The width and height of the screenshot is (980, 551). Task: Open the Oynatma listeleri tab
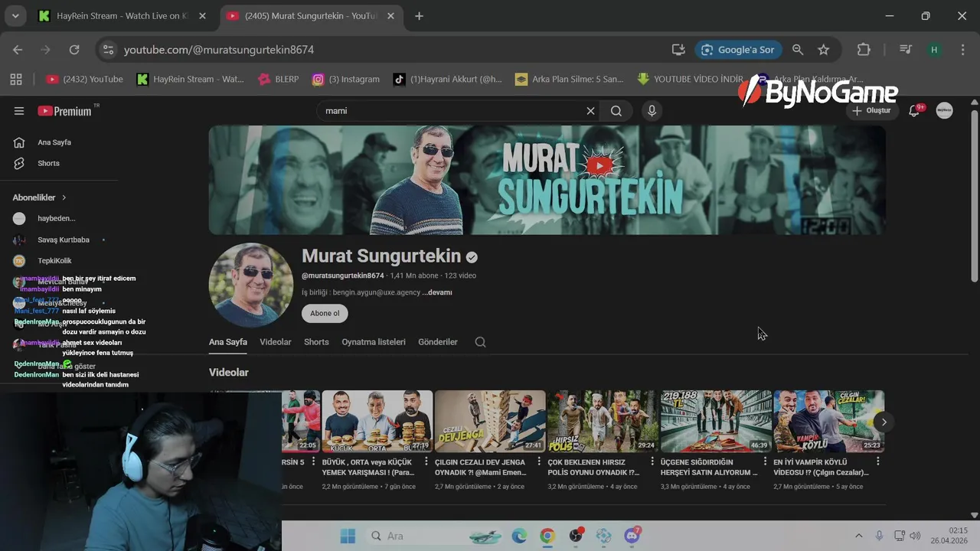click(x=374, y=342)
